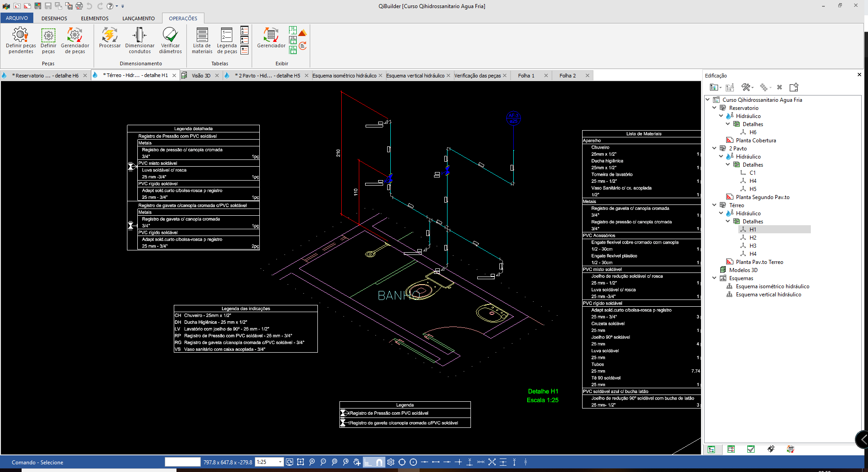The height and width of the screenshot is (472, 868).
Task: Select Esquema vertical hidráulico in tree
Action: tap(768, 294)
